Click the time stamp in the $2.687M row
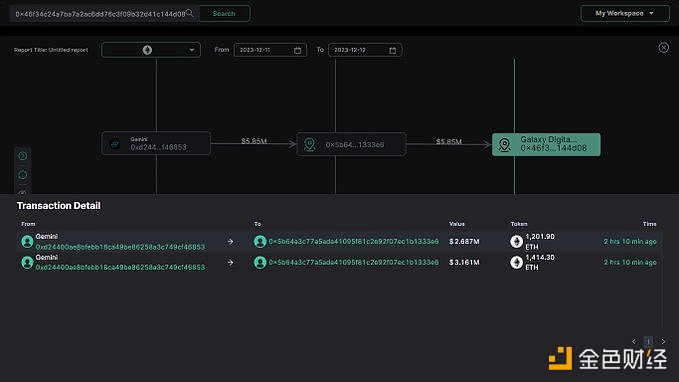The height and width of the screenshot is (382, 679). (630, 241)
